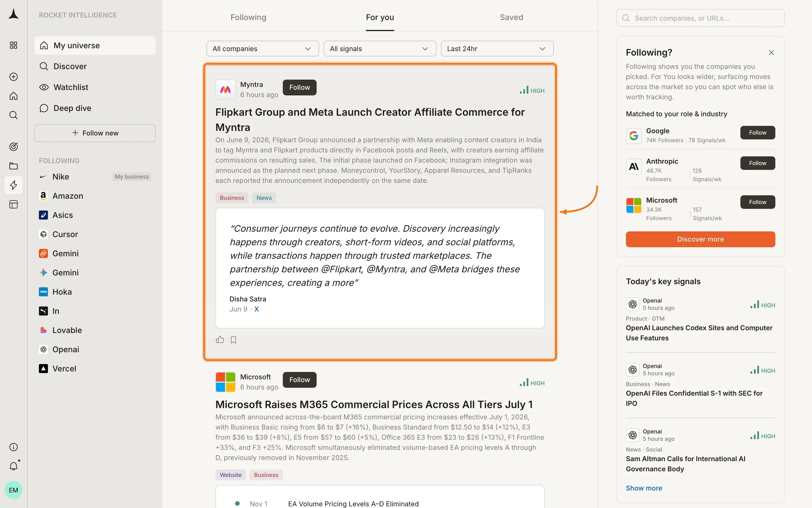Select Hoka in the Following list
The width and height of the screenshot is (812, 508).
95,292
